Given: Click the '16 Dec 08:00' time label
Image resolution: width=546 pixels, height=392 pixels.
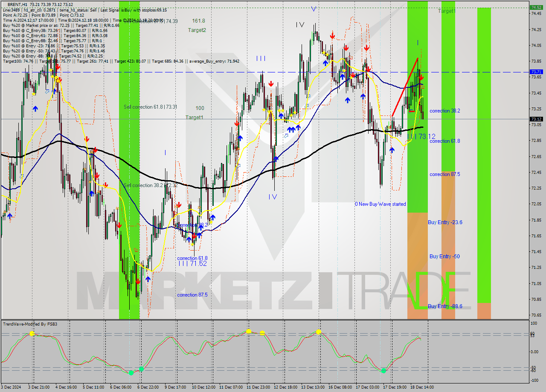Looking at the screenshot, I should pyautogui.click(x=340, y=387).
